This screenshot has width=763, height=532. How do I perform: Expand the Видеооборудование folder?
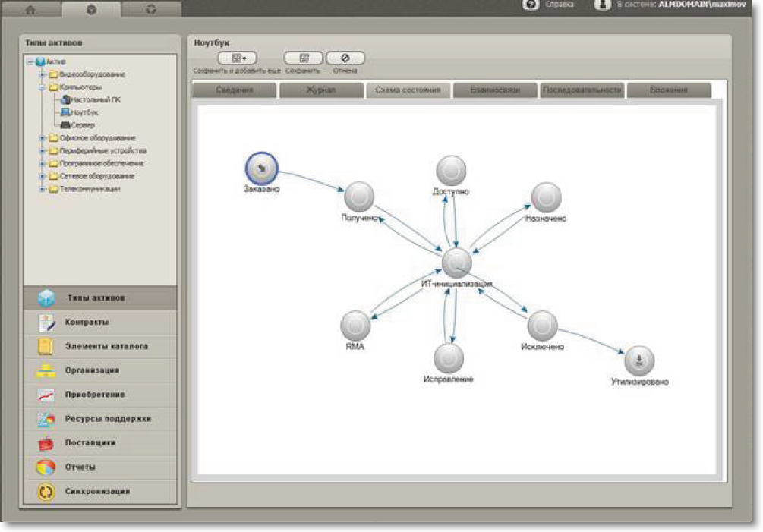(43, 74)
